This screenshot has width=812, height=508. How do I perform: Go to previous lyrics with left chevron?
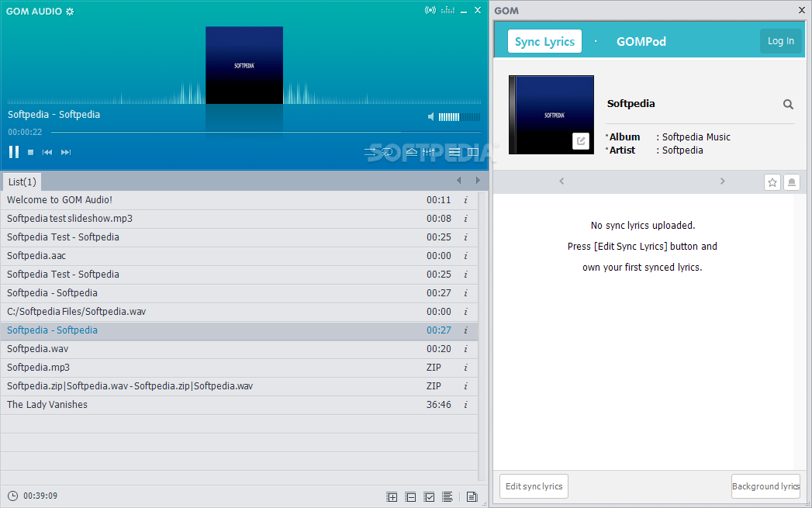[x=561, y=181]
